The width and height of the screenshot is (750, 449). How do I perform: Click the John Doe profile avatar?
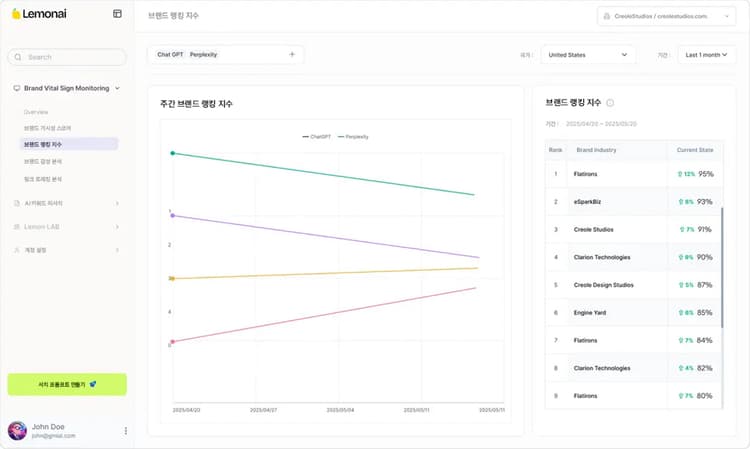(17, 431)
